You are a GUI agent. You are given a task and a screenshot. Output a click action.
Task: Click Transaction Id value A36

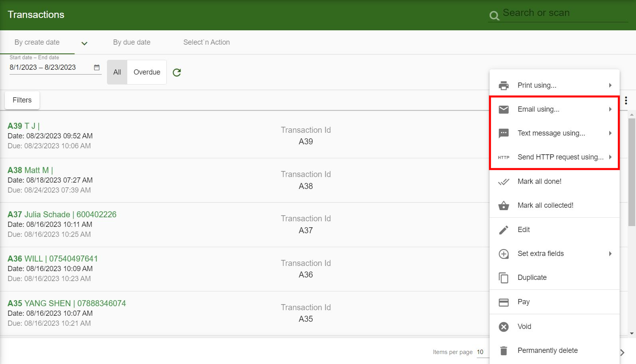(x=306, y=275)
